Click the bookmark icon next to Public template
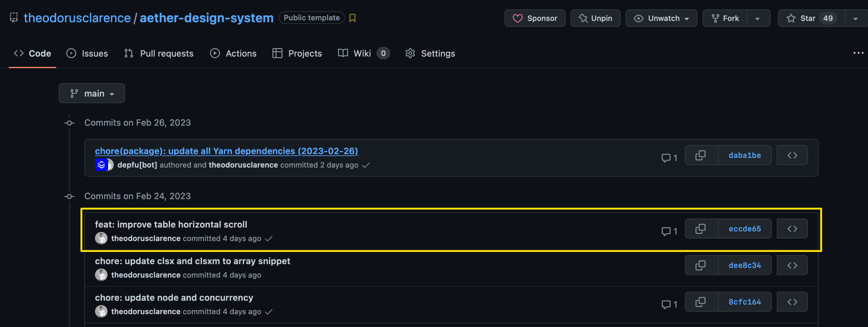This screenshot has height=327, width=868. tap(352, 18)
